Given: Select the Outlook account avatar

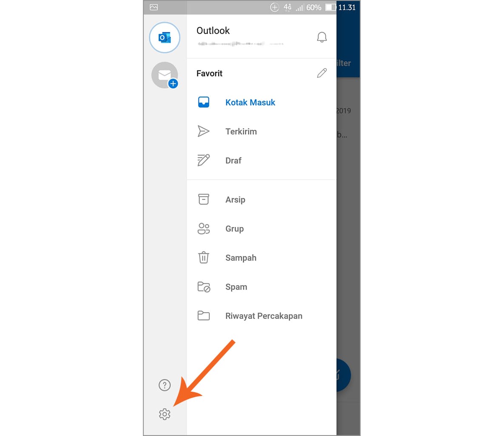Looking at the screenshot, I should [165, 37].
